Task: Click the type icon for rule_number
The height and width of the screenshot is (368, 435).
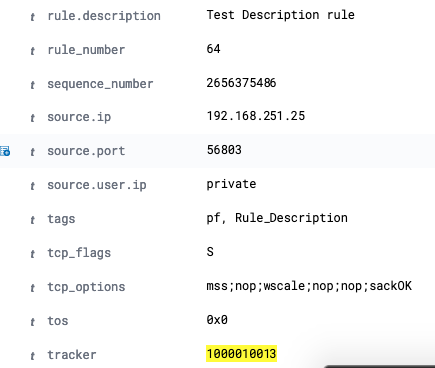Action: pyautogui.click(x=32, y=51)
